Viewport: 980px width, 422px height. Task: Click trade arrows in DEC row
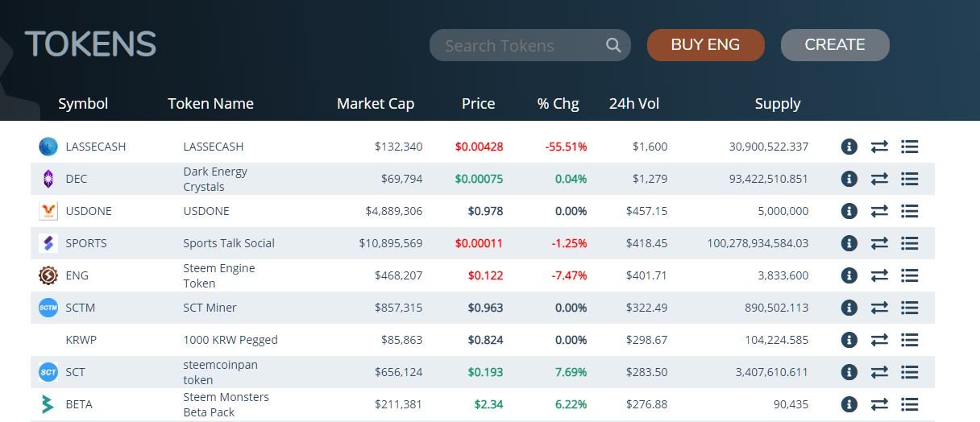879,179
